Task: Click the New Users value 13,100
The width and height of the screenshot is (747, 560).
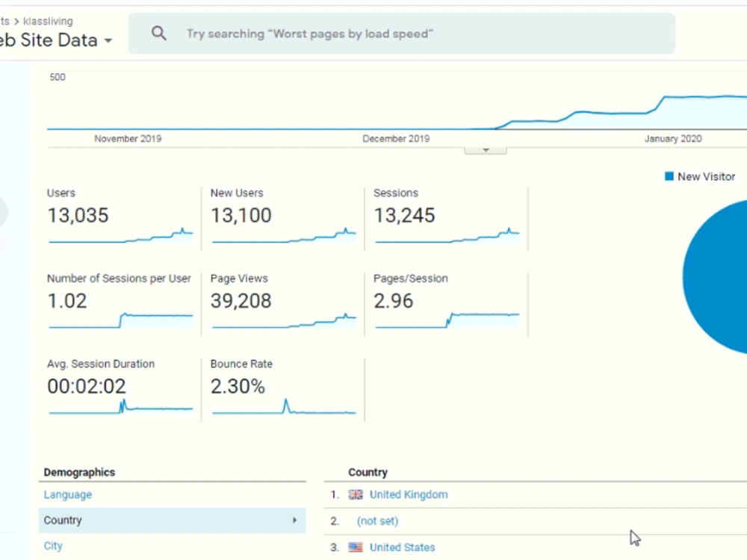Action: (241, 215)
